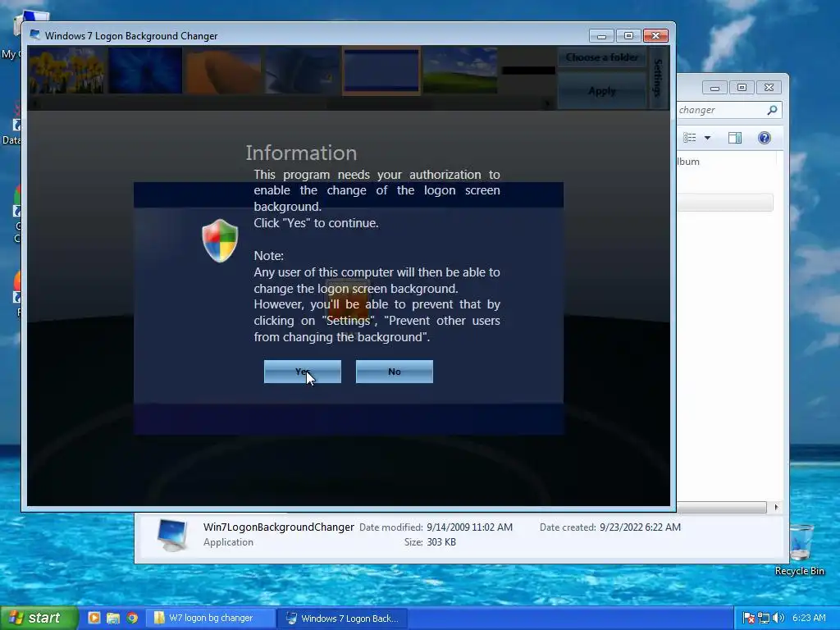Viewport: 840px width, 630px height.
Task: Click the network connection tray icon
Action: coord(764,619)
